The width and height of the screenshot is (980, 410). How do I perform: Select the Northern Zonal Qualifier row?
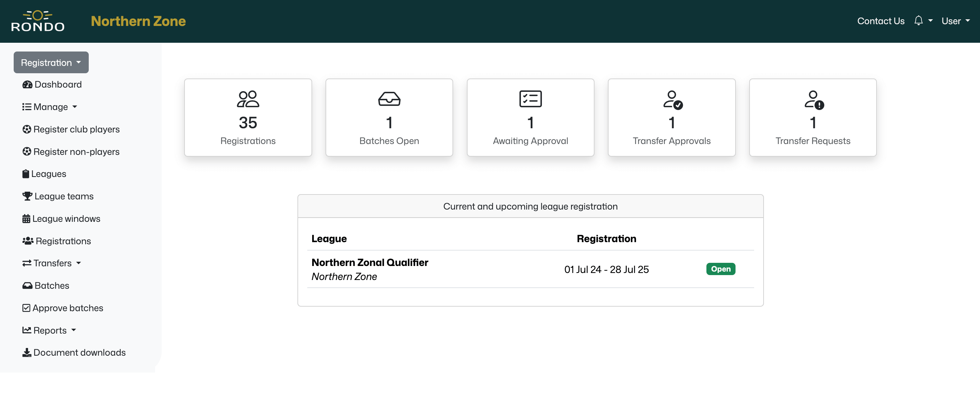[x=369, y=262]
